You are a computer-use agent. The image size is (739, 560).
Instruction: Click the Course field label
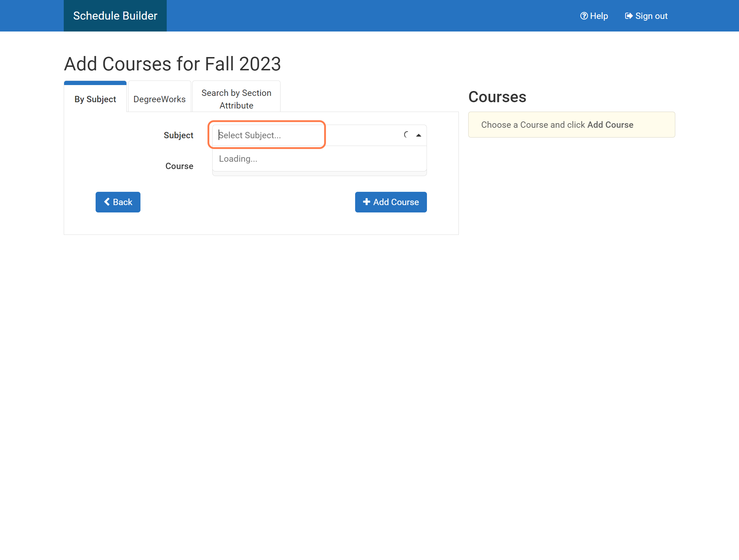tap(179, 166)
